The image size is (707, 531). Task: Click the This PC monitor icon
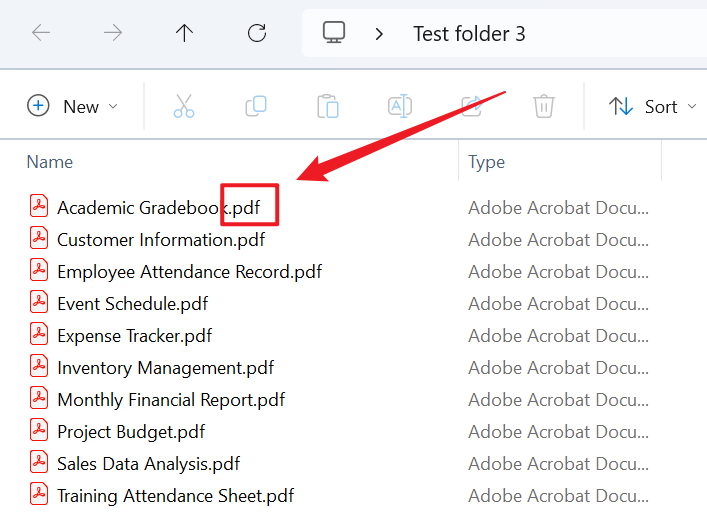pos(334,33)
